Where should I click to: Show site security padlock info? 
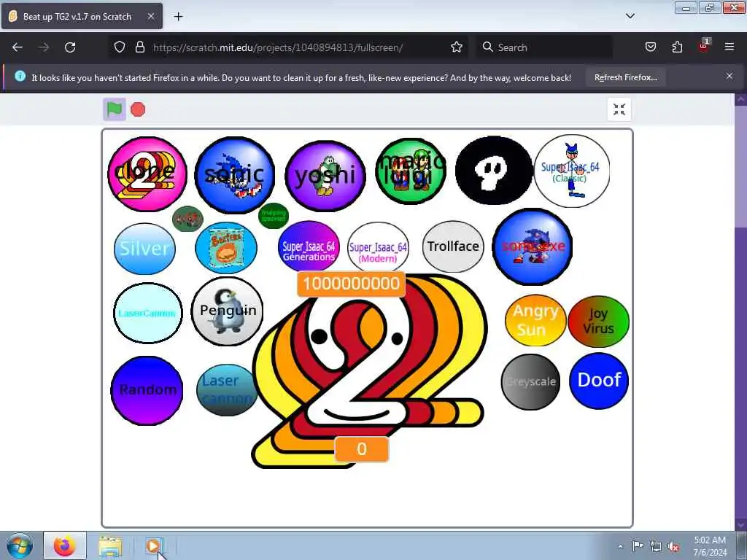coord(139,47)
